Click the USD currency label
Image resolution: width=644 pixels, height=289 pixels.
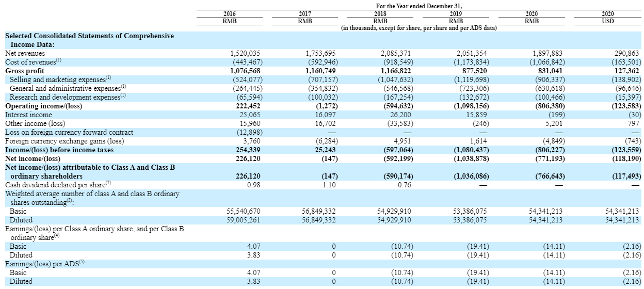point(607,21)
